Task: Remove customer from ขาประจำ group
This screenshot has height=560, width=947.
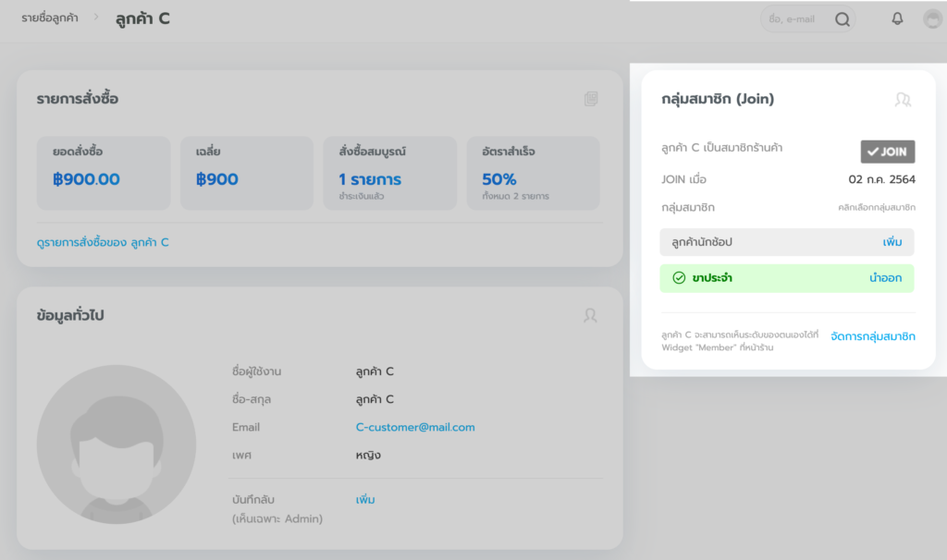Action: 885,277
